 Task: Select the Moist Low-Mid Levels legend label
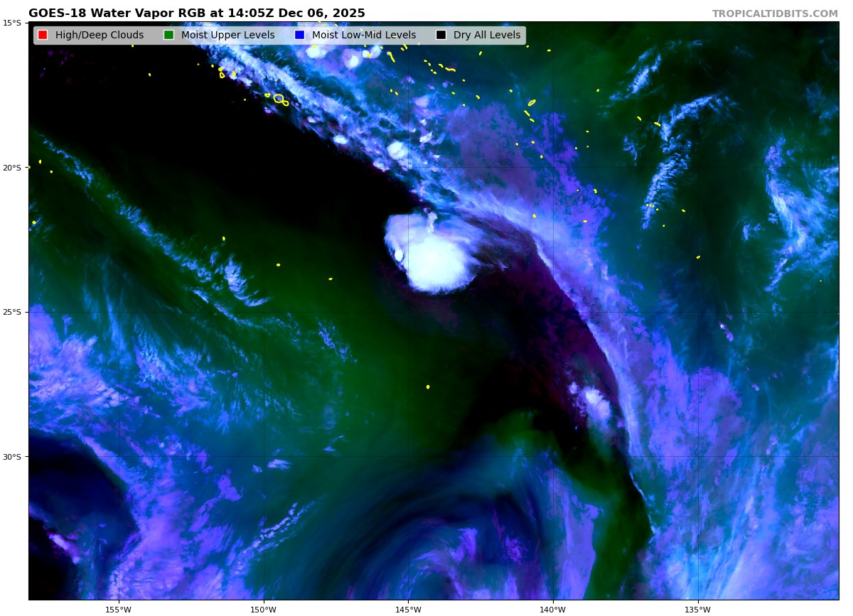point(363,36)
